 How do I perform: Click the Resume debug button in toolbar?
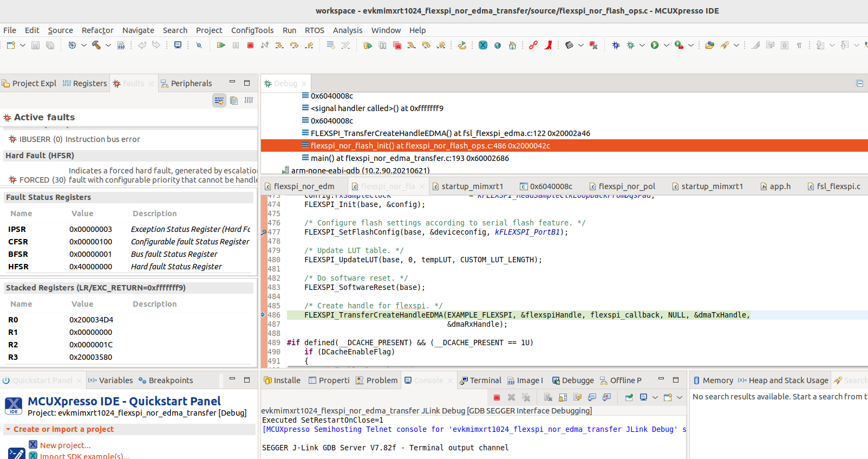(x=221, y=46)
